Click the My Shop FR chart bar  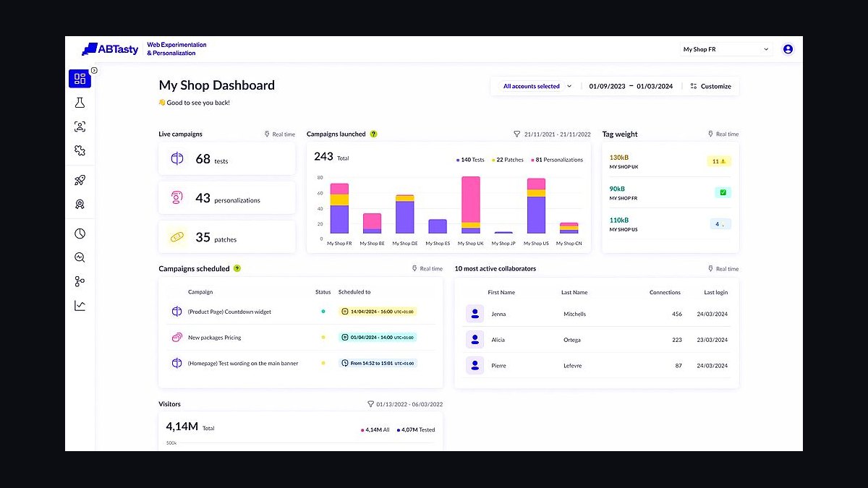[339, 208]
